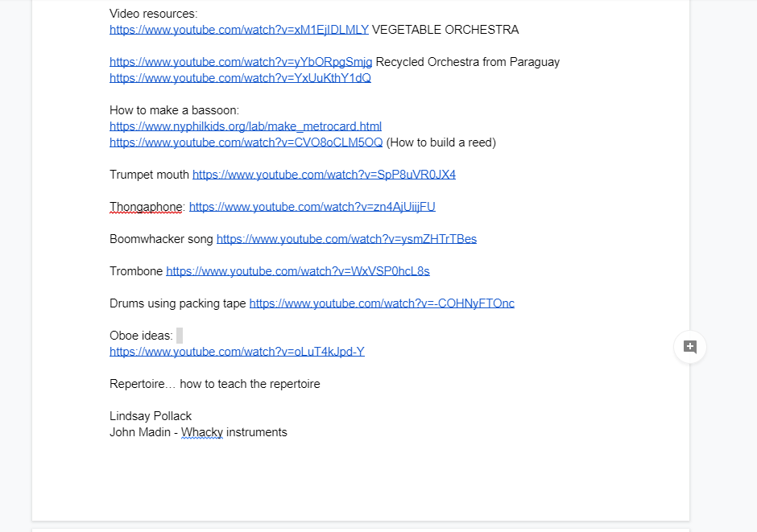
Task: Open the VEGETABLE ORCHESTRA YouTube link
Action: point(238,30)
